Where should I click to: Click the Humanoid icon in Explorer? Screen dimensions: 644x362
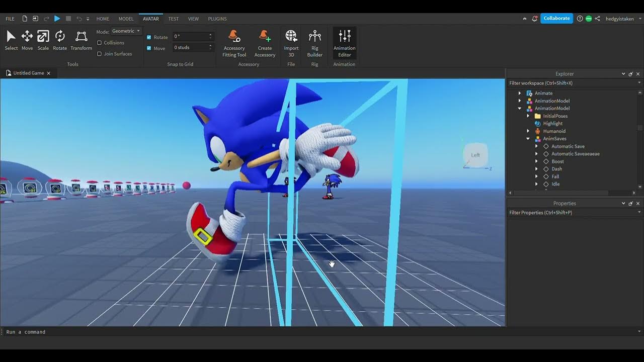click(537, 131)
